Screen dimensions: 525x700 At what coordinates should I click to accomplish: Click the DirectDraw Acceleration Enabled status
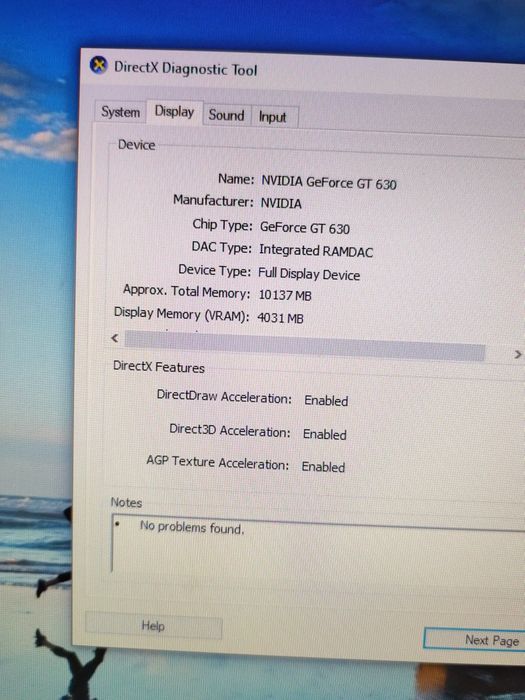click(326, 400)
